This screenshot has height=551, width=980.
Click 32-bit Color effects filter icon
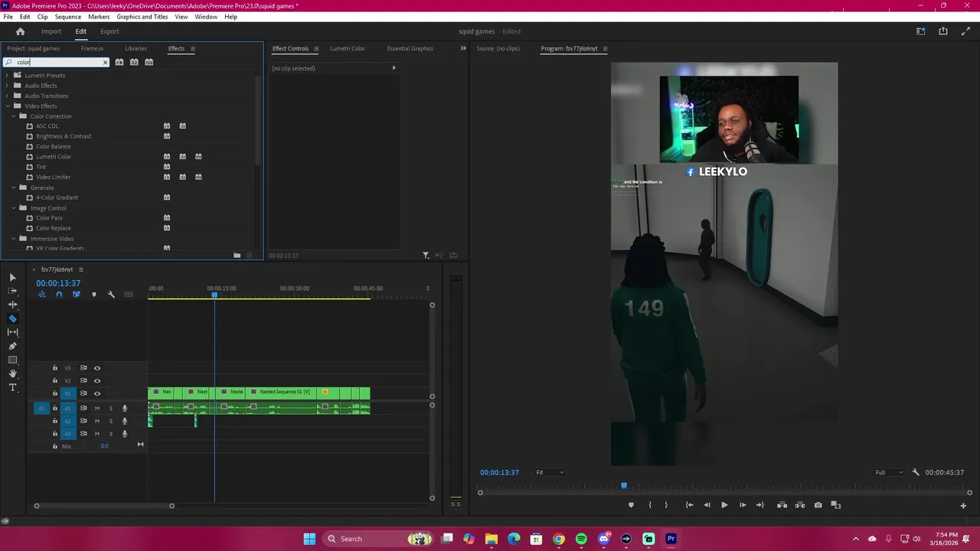[x=134, y=62]
